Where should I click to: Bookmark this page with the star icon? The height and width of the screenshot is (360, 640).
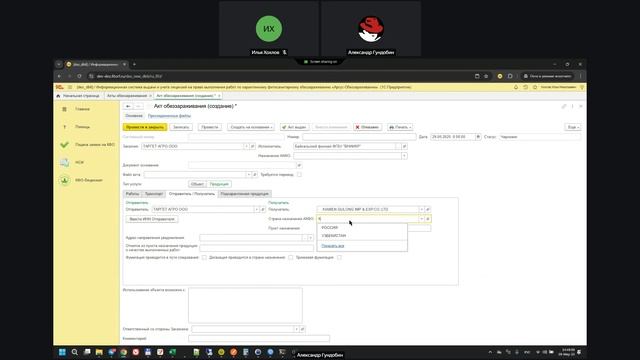click(x=486, y=76)
